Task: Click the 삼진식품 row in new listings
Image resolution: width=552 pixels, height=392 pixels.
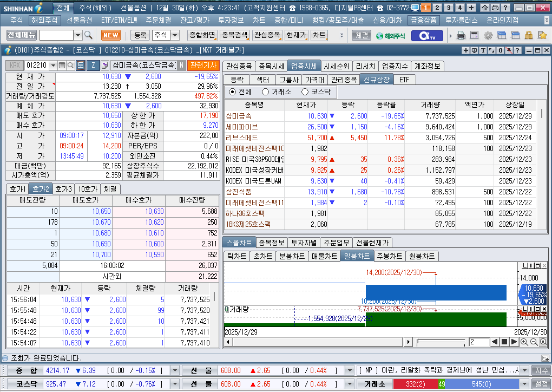Action: (x=380, y=192)
